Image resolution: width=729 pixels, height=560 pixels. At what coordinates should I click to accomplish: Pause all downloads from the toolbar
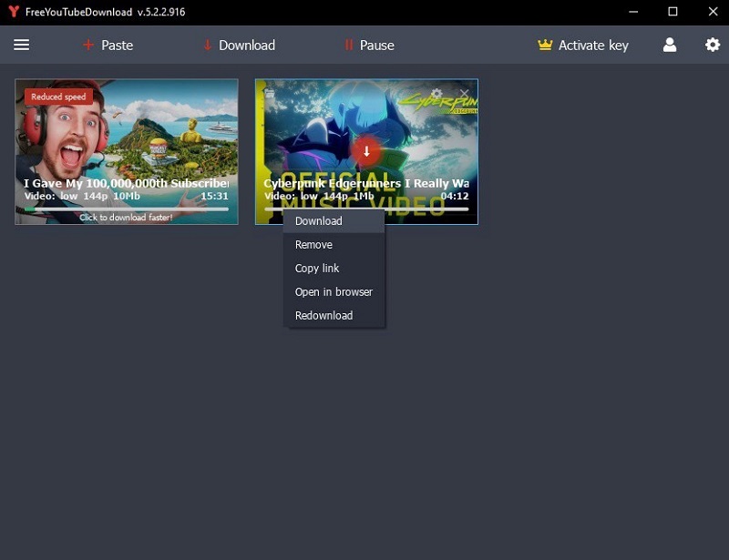369,46
